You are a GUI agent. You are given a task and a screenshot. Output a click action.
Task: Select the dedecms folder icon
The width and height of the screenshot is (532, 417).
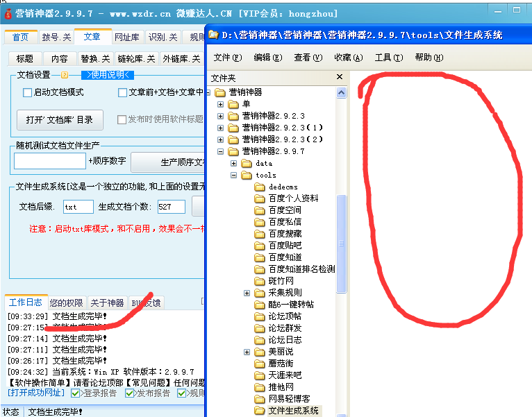260,187
